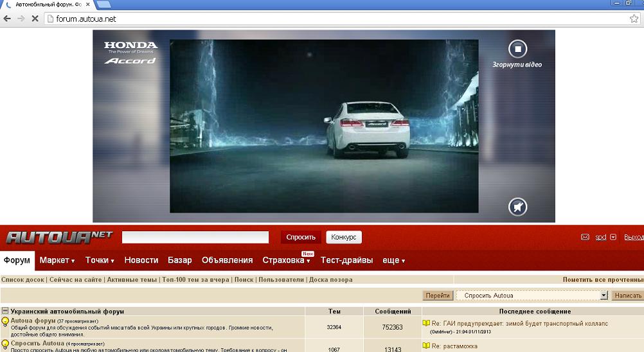Screen dimensions: 644x352
Task: Click the browser back arrow
Action: coord(8,19)
